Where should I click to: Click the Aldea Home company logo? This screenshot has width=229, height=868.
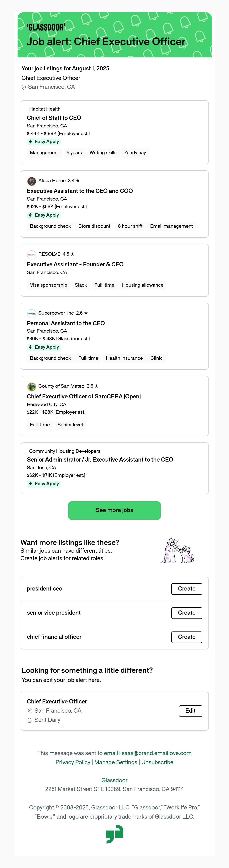[x=32, y=181]
